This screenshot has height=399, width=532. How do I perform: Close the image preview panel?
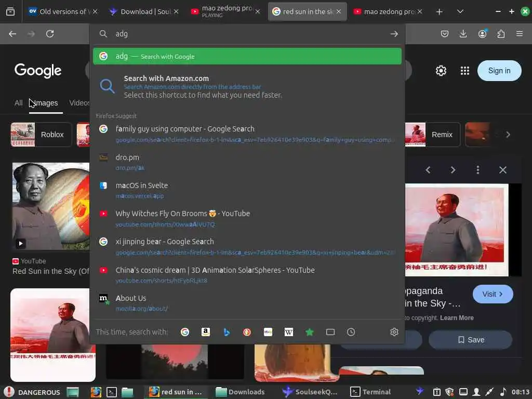pos(503,170)
